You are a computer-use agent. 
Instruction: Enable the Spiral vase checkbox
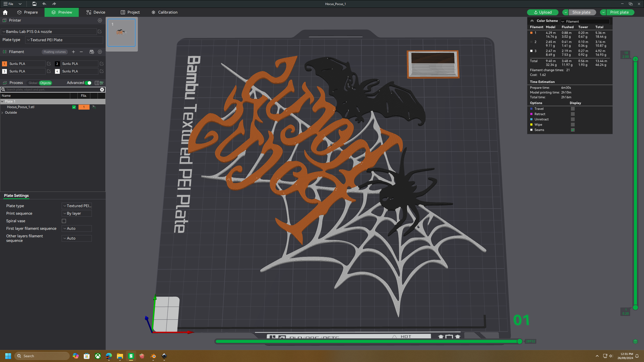(64, 221)
